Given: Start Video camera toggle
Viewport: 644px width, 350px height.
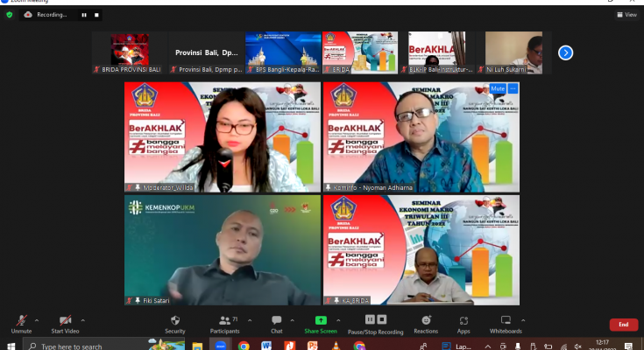Looking at the screenshot, I should 65,325.
